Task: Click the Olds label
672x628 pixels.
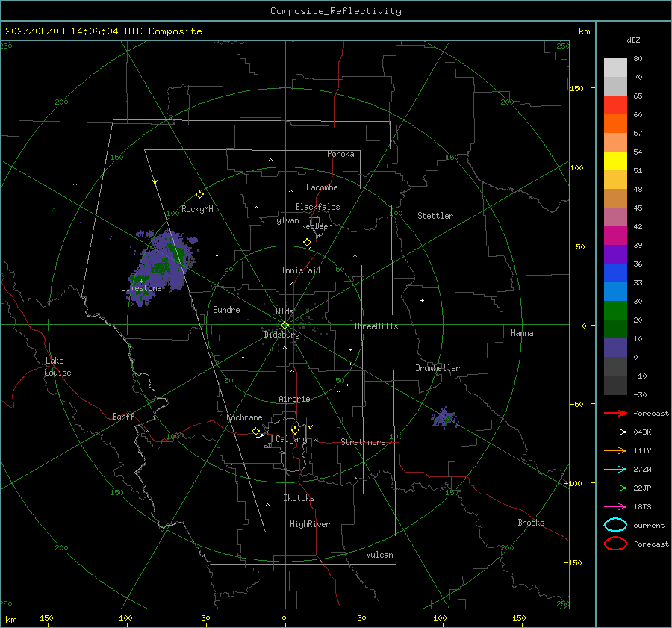Action: [x=284, y=311]
